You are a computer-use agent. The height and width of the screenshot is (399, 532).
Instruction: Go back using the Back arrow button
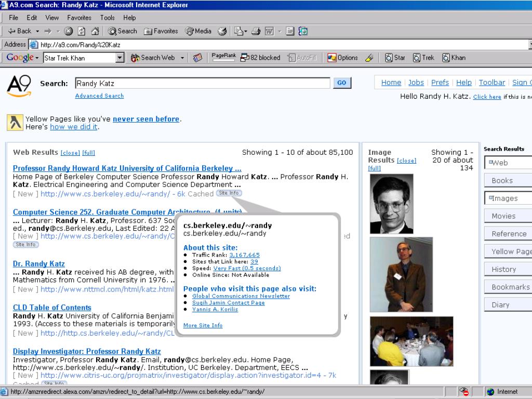point(19,31)
